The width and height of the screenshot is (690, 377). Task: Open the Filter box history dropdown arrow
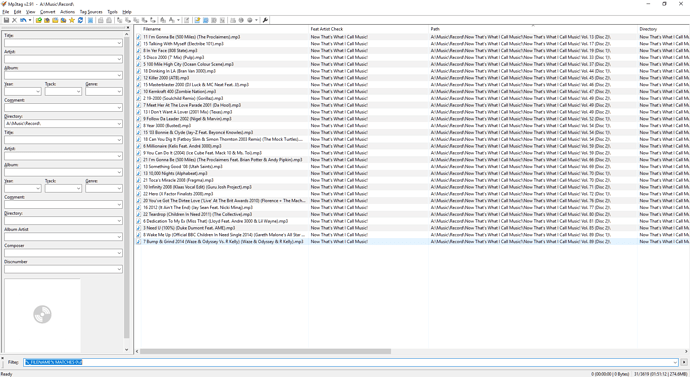675,362
